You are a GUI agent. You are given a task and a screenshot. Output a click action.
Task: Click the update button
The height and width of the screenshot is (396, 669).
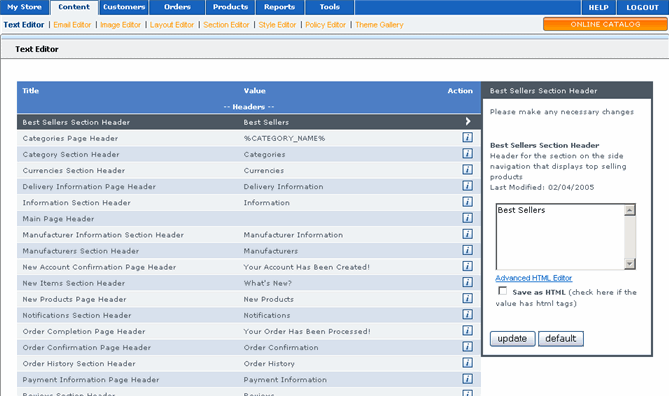[x=512, y=339]
